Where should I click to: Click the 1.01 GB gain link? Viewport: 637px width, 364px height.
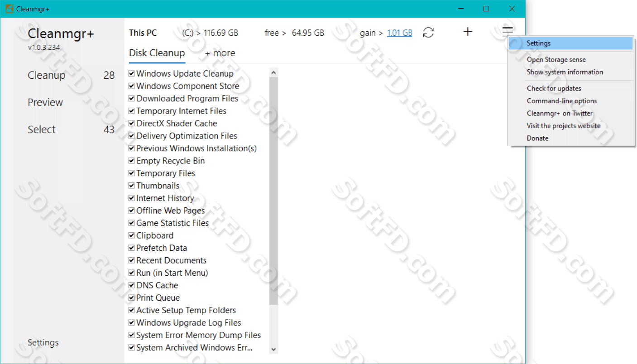tap(400, 33)
